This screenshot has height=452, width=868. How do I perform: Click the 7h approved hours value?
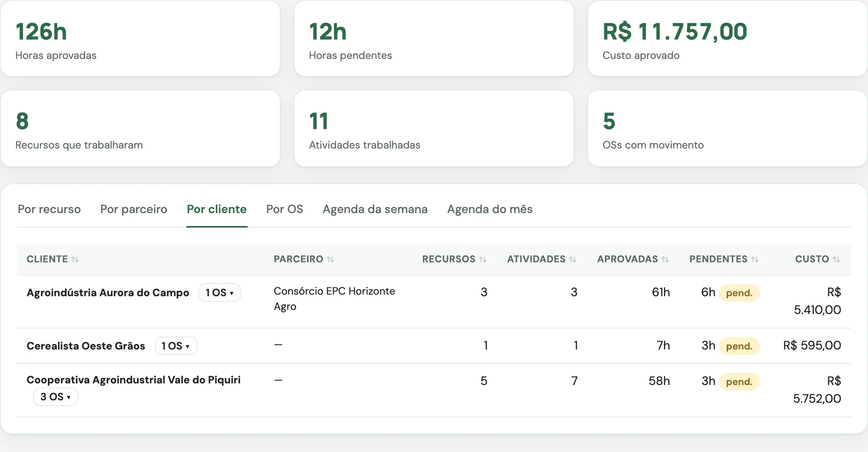663,345
